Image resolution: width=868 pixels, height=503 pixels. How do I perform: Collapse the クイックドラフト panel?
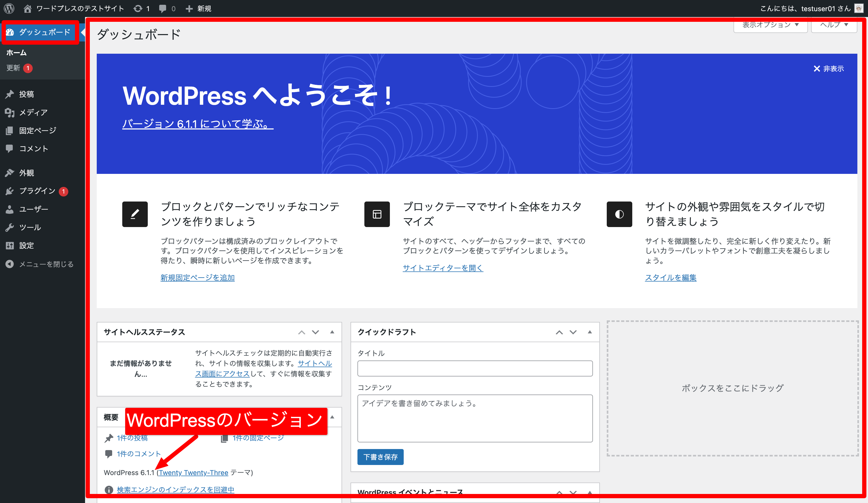[590, 332]
